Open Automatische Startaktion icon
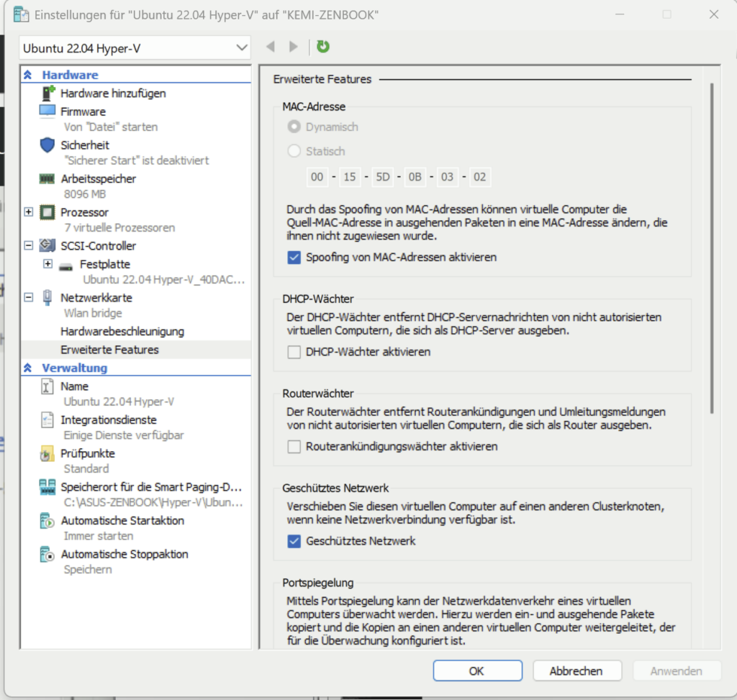This screenshot has height=700, width=737. tap(48, 521)
